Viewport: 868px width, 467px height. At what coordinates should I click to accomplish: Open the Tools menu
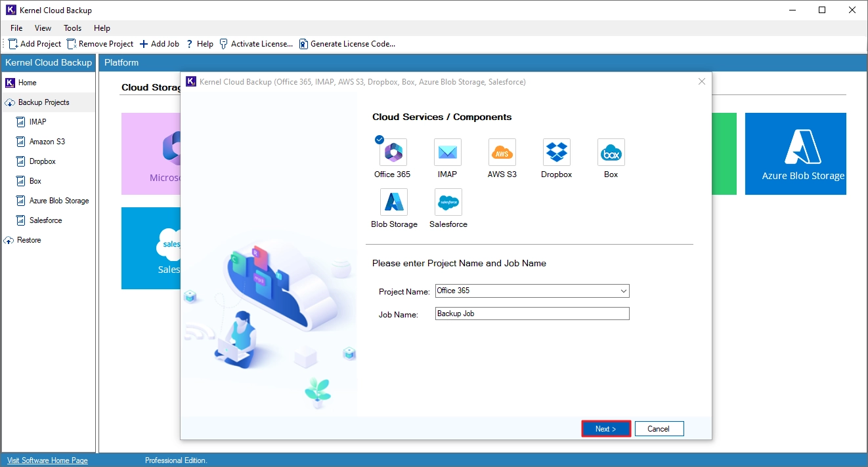[73, 28]
